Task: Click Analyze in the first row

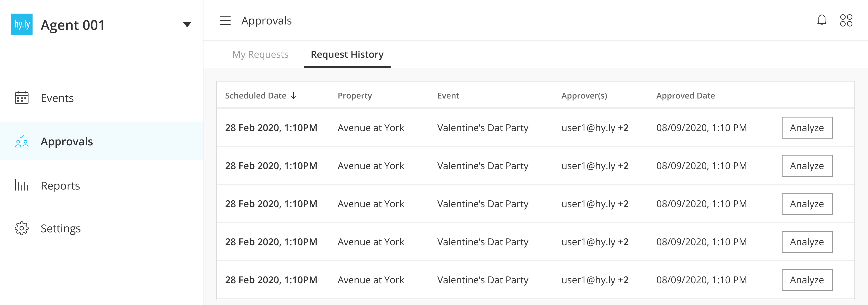Action: [x=807, y=128]
